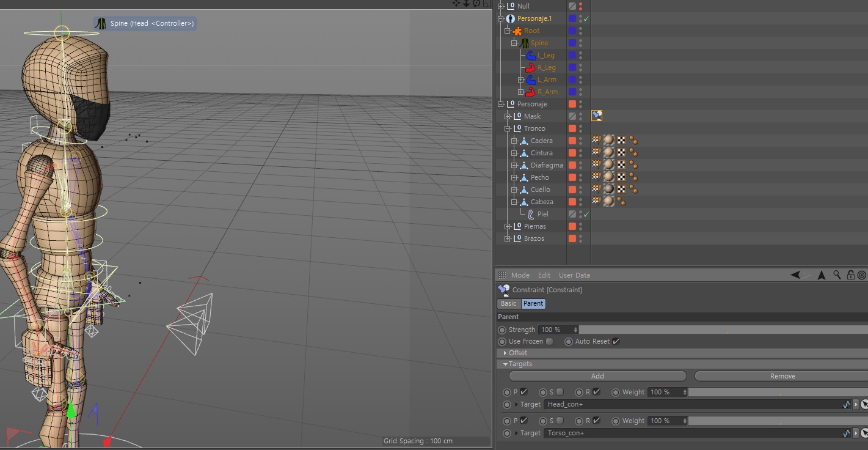Click the Root puzzle-piece component icon
Screen dimensions: 868x450
coord(517,31)
